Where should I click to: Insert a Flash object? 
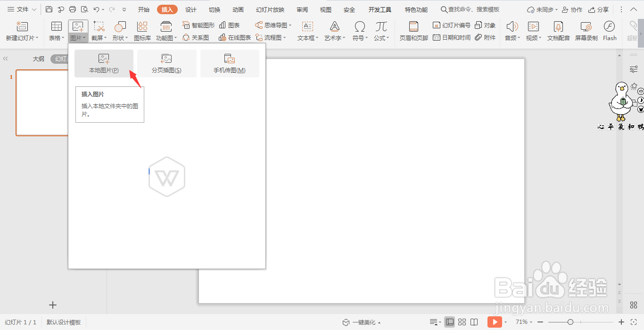[x=610, y=31]
